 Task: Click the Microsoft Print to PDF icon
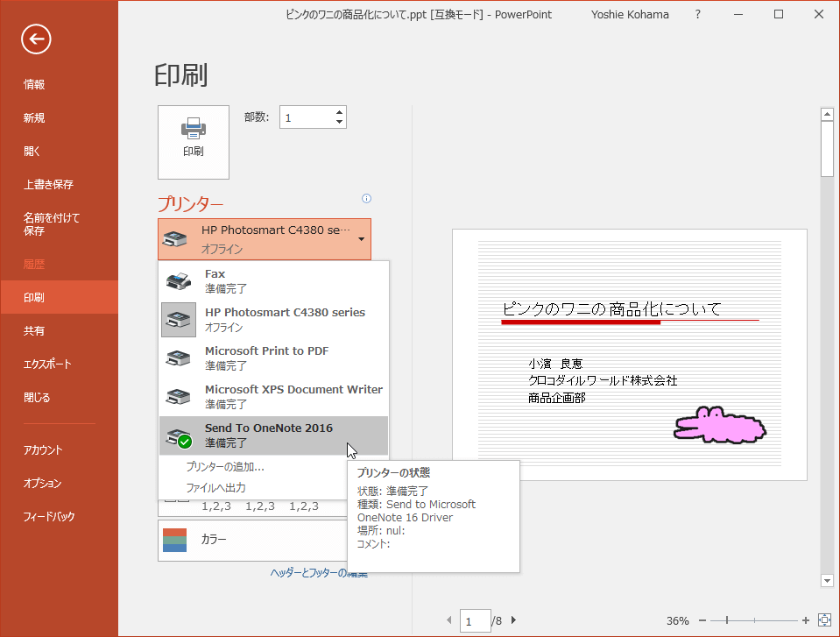tap(179, 357)
